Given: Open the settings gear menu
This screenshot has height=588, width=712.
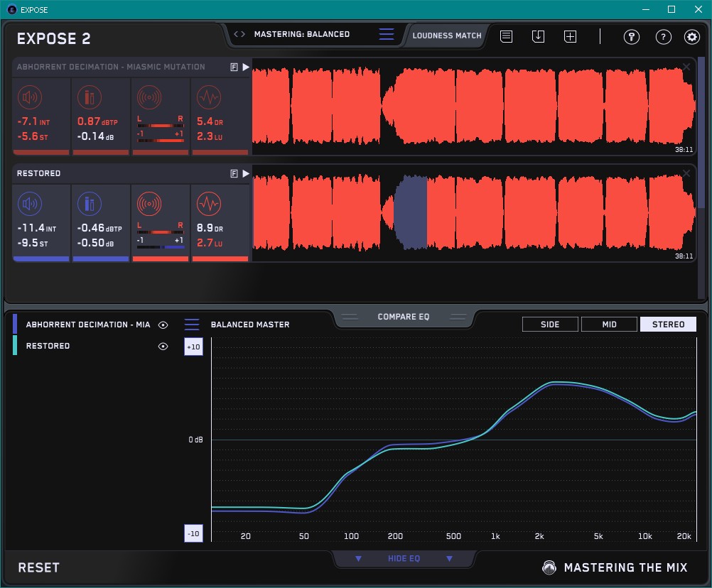Looking at the screenshot, I should (x=691, y=37).
